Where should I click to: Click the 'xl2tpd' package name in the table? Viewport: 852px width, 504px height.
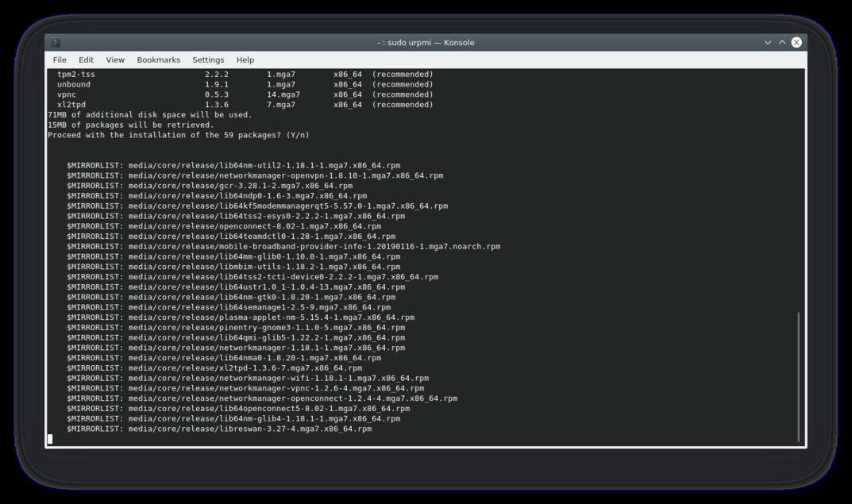(71, 105)
